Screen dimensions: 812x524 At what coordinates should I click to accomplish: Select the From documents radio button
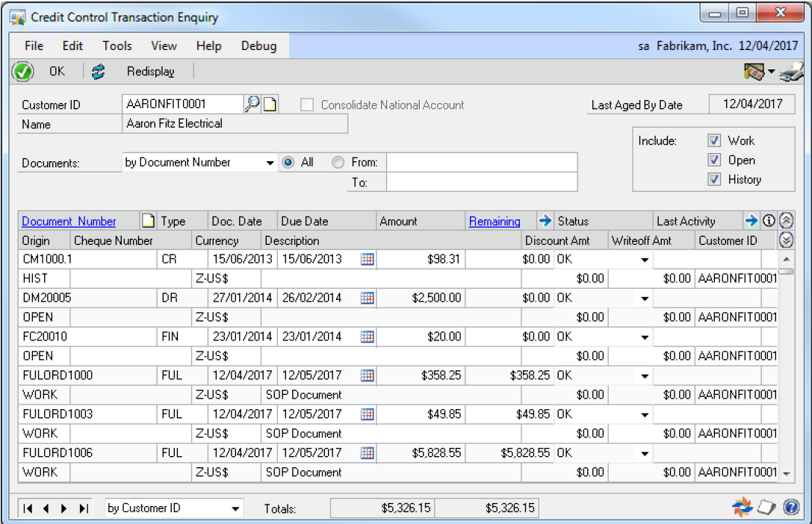click(338, 162)
